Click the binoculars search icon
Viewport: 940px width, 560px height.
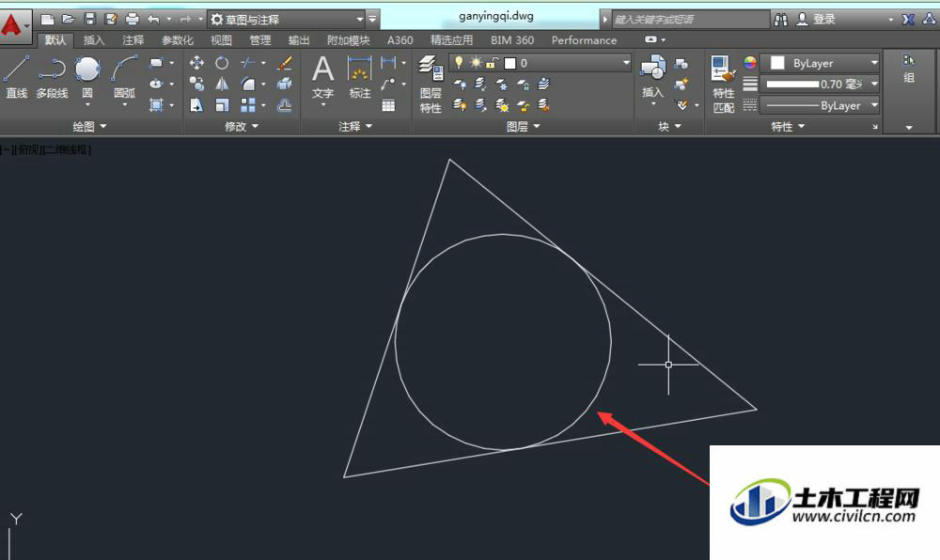(x=781, y=19)
